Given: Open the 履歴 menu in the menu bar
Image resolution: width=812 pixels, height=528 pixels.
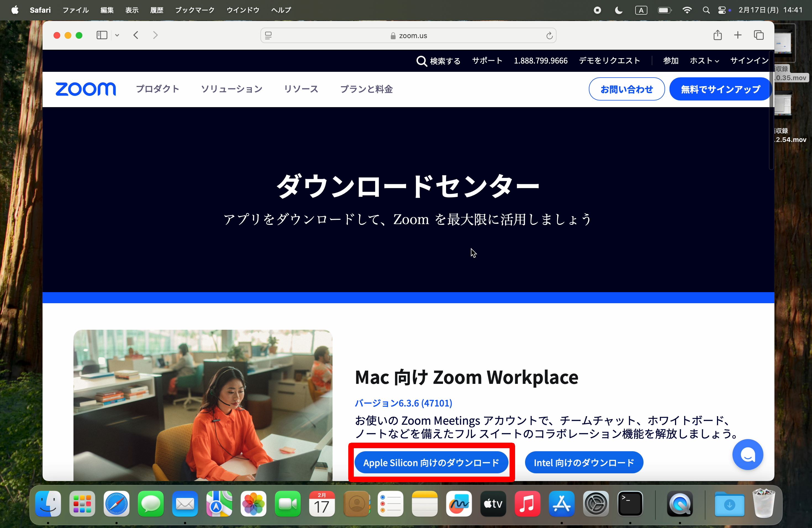Looking at the screenshot, I should point(157,10).
